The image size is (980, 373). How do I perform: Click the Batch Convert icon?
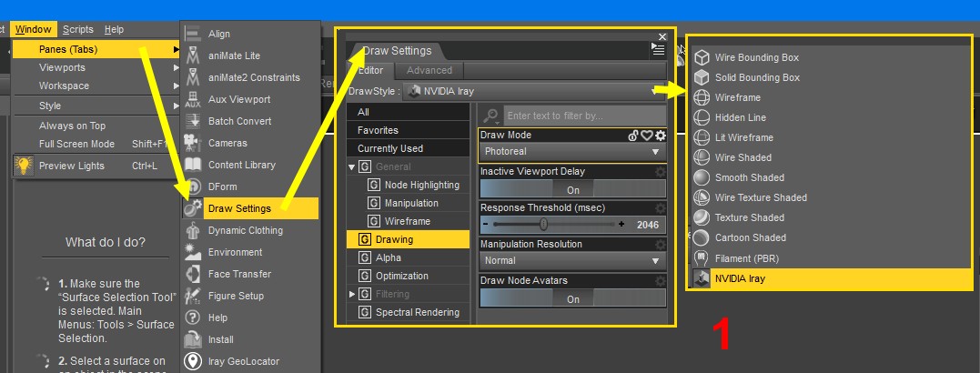[x=193, y=121]
